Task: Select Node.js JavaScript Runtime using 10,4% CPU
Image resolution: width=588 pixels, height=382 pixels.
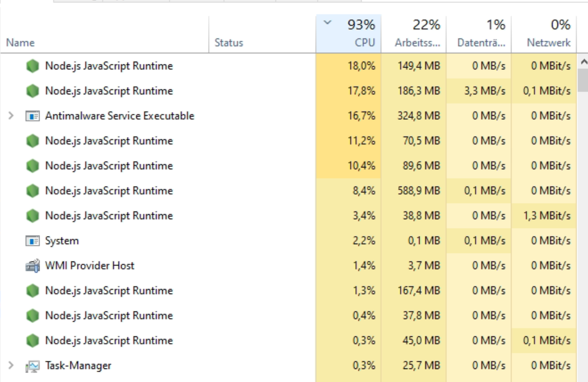Action: click(x=109, y=166)
